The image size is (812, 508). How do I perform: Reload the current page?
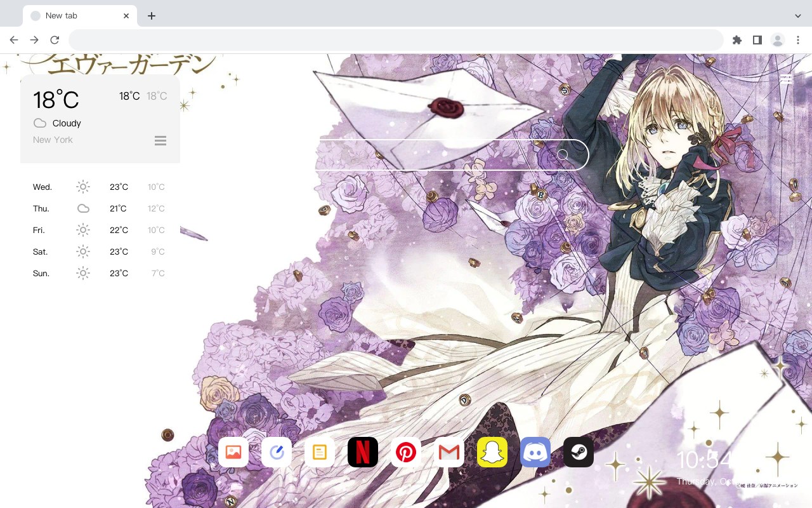pos(55,40)
